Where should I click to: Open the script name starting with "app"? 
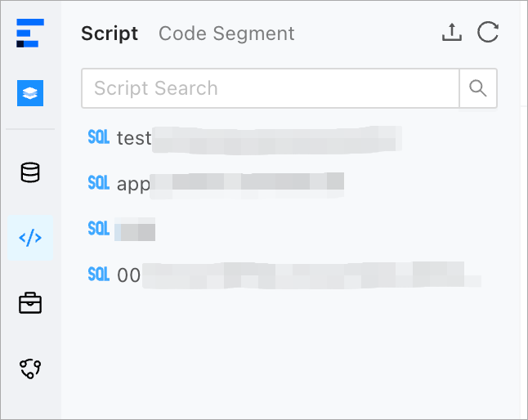pyautogui.click(x=133, y=184)
